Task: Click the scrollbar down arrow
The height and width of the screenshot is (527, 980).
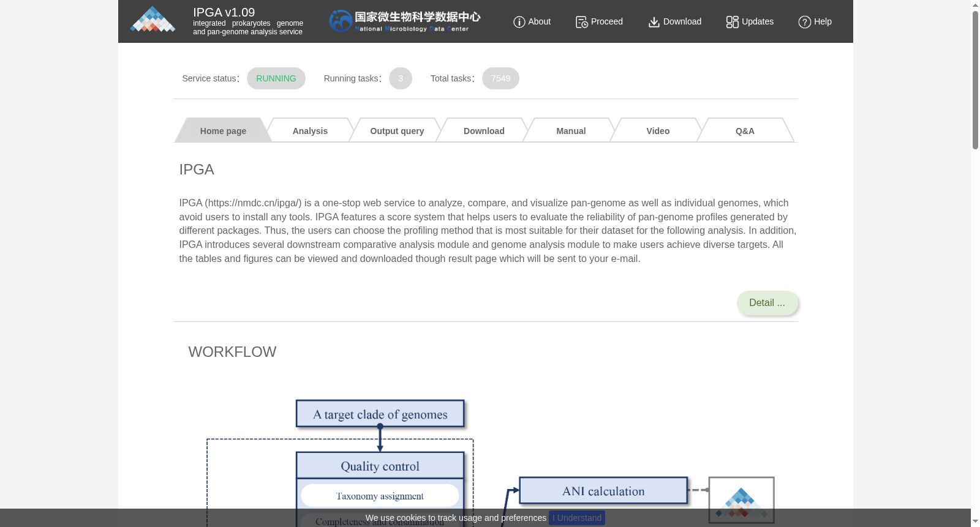Action: pyautogui.click(x=975, y=521)
